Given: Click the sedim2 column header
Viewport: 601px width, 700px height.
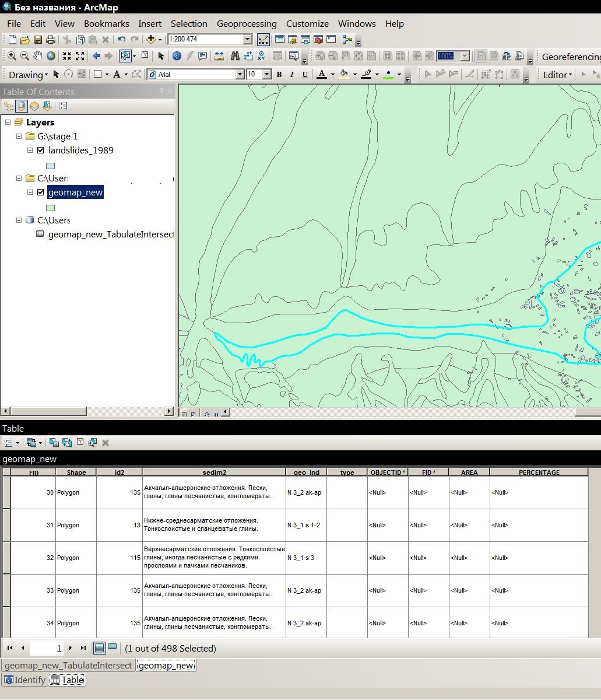Looking at the screenshot, I should (214, 473).
